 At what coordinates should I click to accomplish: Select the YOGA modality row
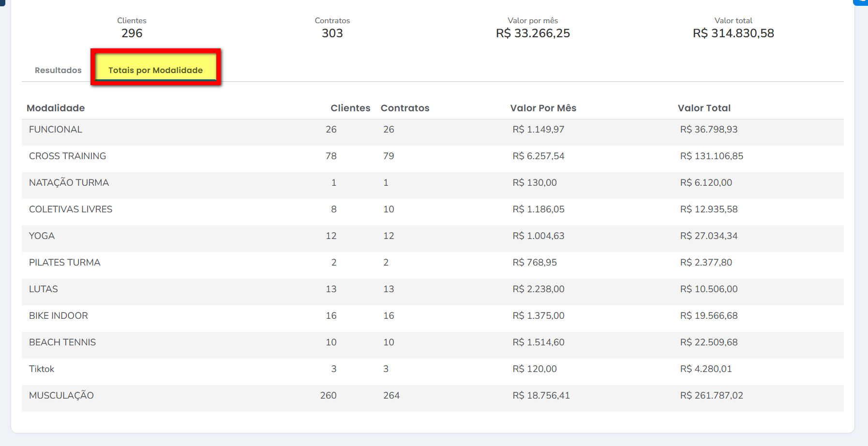tap(42, 236)
